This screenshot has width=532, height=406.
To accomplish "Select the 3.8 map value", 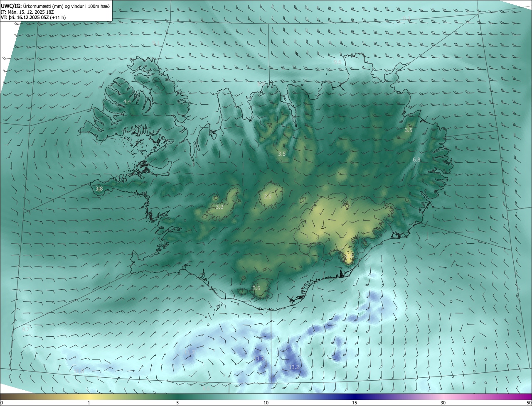I will point(99,189).
